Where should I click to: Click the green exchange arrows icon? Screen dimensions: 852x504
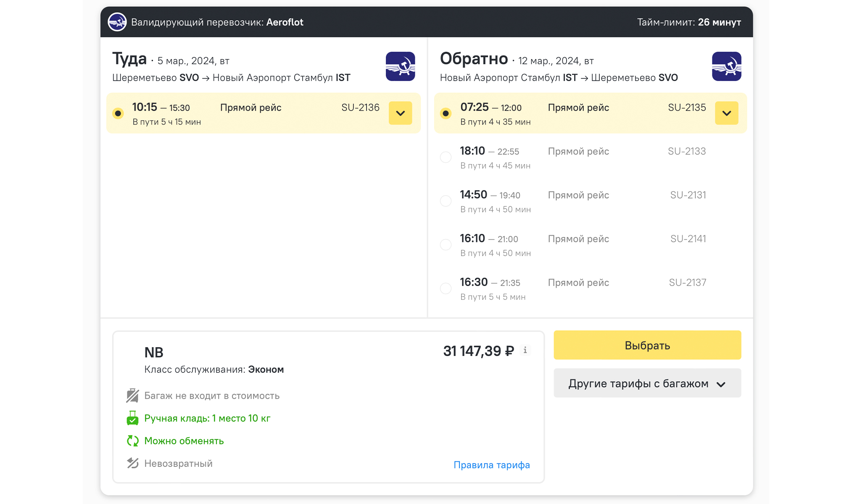[132, 441]
